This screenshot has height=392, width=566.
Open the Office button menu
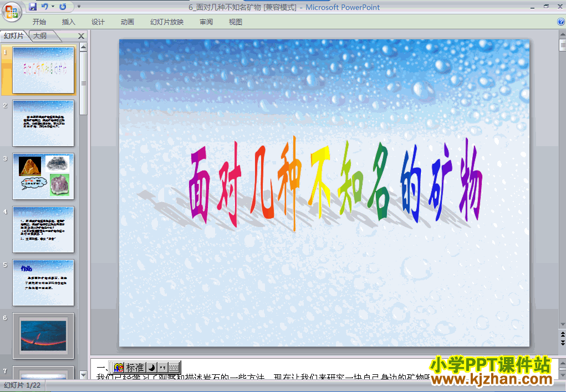coord(12,12)
